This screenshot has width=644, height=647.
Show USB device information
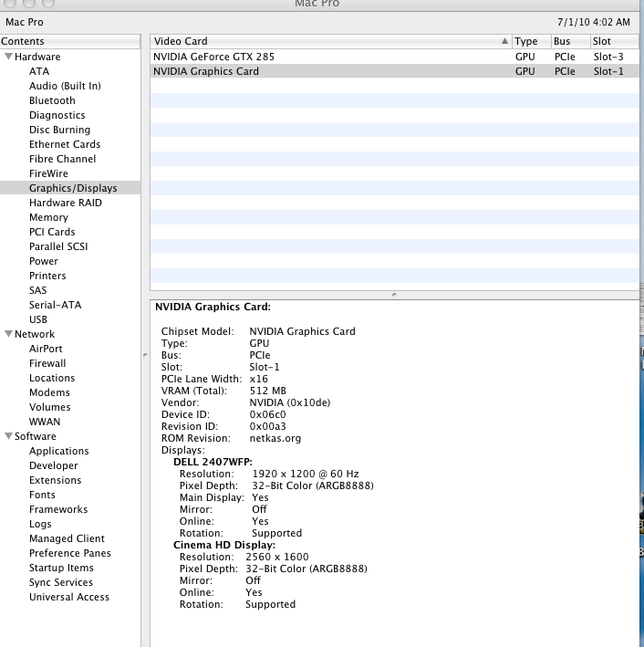pyautogui.click(x=38, y=319)
